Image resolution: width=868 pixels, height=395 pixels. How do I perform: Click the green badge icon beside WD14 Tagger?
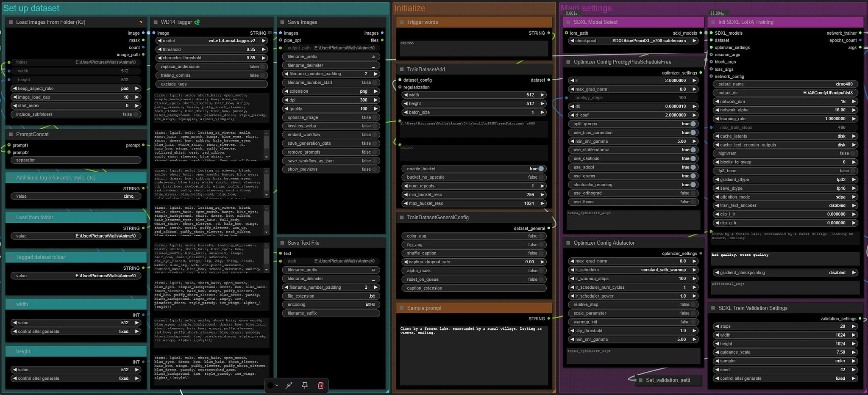click(x=197, y=22)
